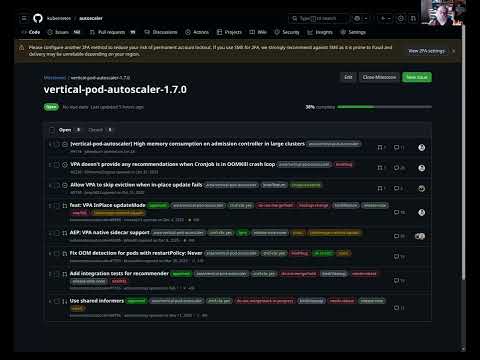This screenshot has height=360, width=480.
Task: Open the comments on Add integration tests for recommender
Action: 399,280
